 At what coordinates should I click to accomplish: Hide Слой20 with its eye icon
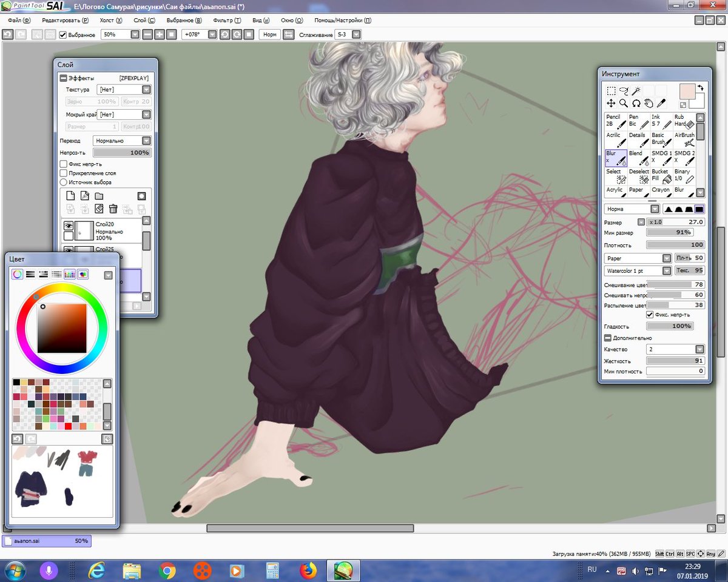[x=69, y=226]
